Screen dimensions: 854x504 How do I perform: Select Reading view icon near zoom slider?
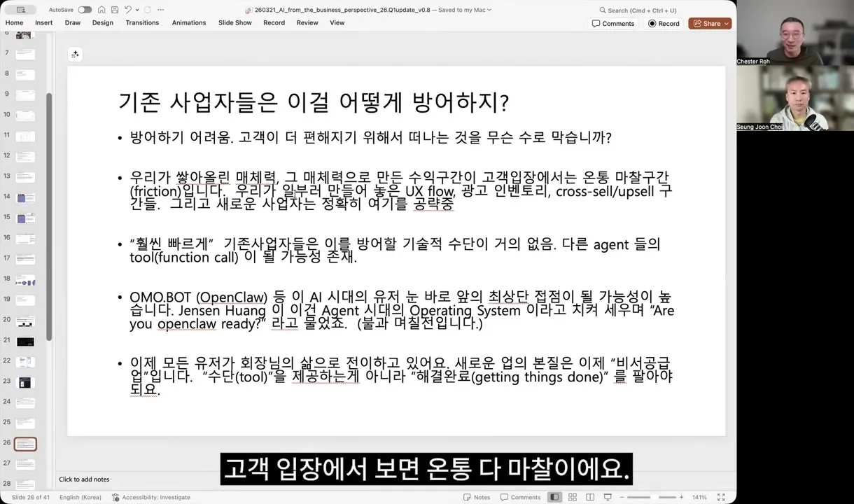click(x=590, y=497)
